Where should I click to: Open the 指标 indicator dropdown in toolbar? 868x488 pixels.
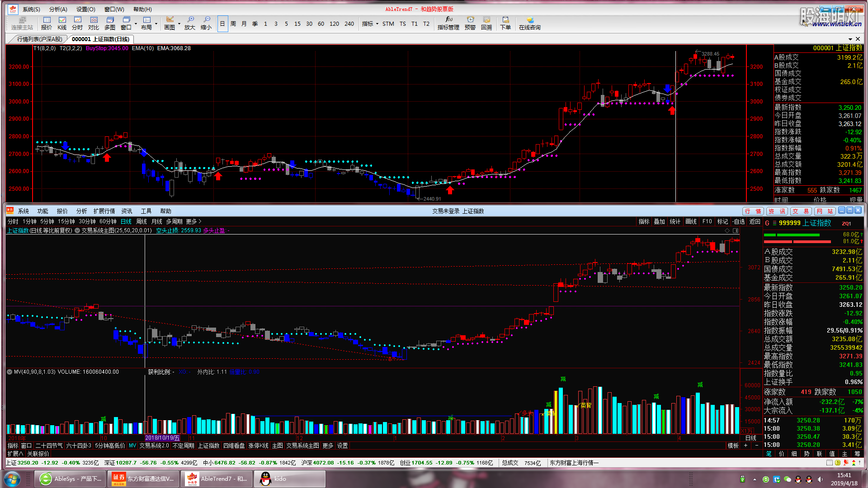click(x=370, y=24)
